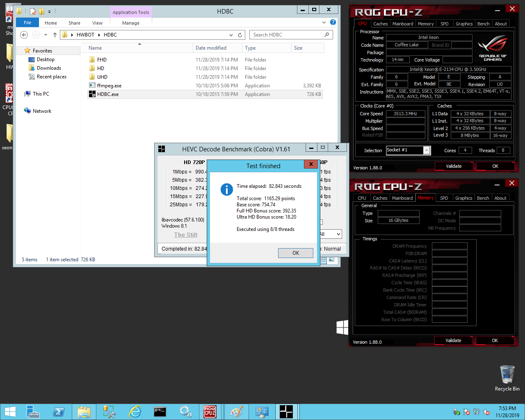Open the network tray icon
The image size is (525, 420).
coord(476,412)
